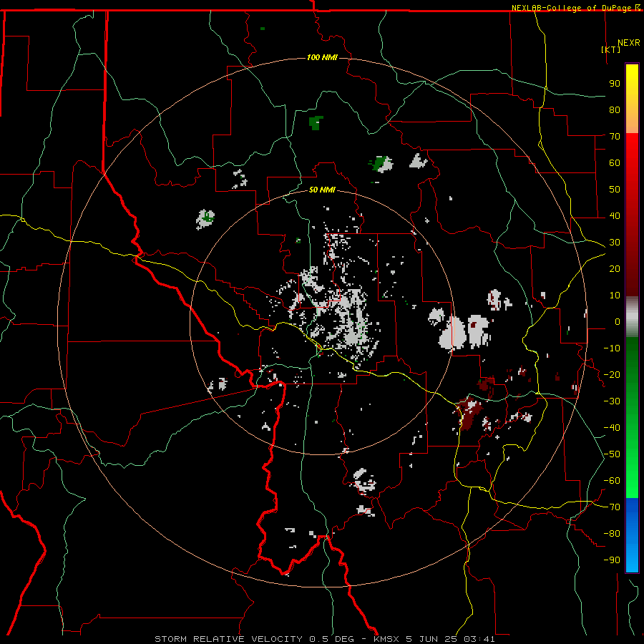Image resolution: width=644 pixels, height=644 pixels.
Task: Pick the blue bottom segment of the color bar
Action: point(632,535)
